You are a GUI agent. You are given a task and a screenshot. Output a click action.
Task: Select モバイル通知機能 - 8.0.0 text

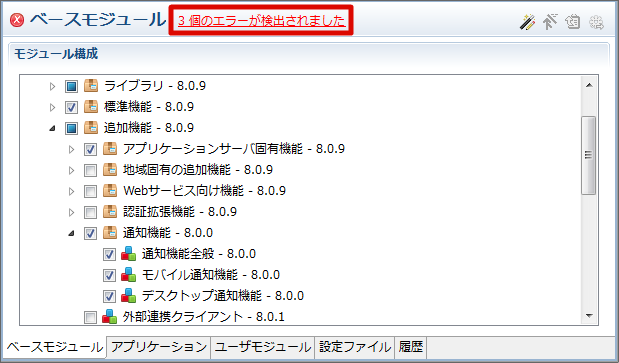(211, 275)
